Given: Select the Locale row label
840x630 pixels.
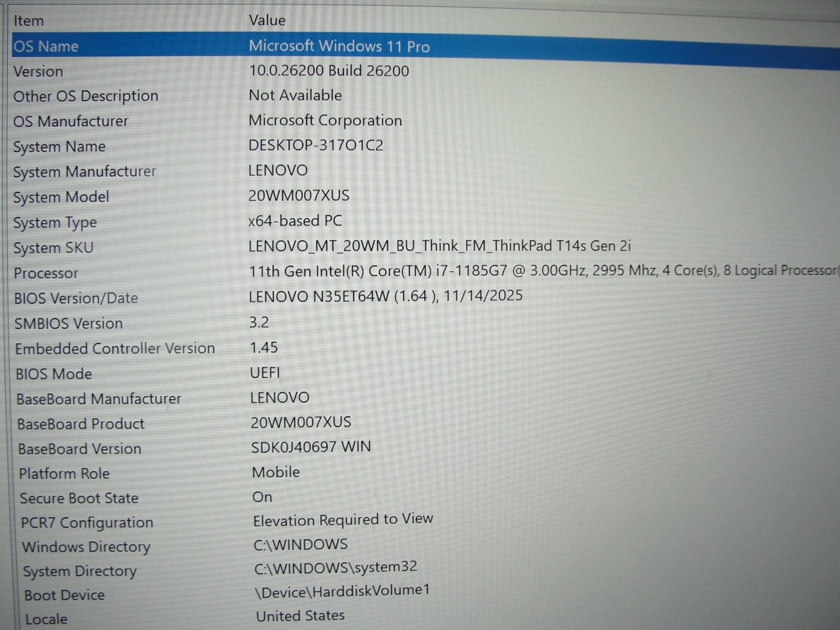Looking at the screenshot, I should pos(46,619).
